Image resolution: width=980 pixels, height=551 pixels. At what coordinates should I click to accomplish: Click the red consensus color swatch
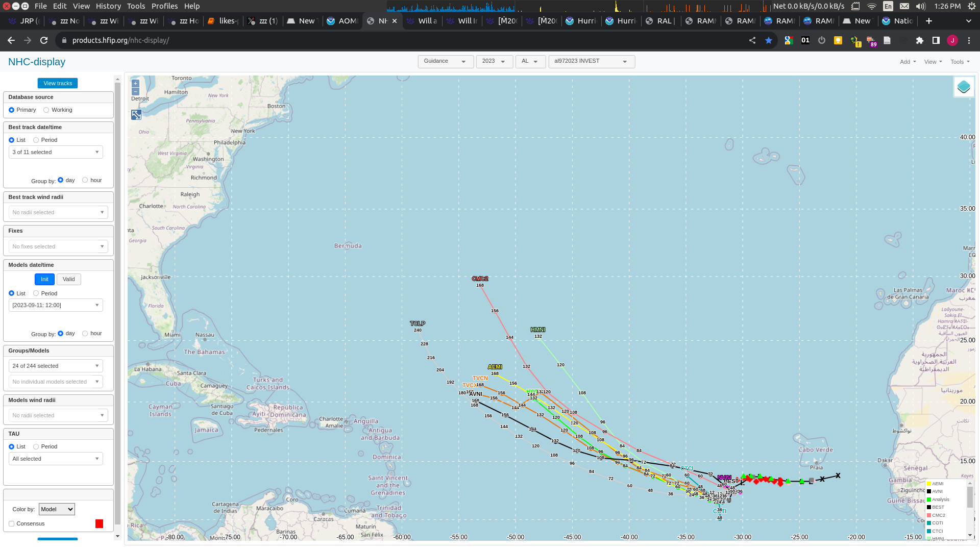(99, 524)
